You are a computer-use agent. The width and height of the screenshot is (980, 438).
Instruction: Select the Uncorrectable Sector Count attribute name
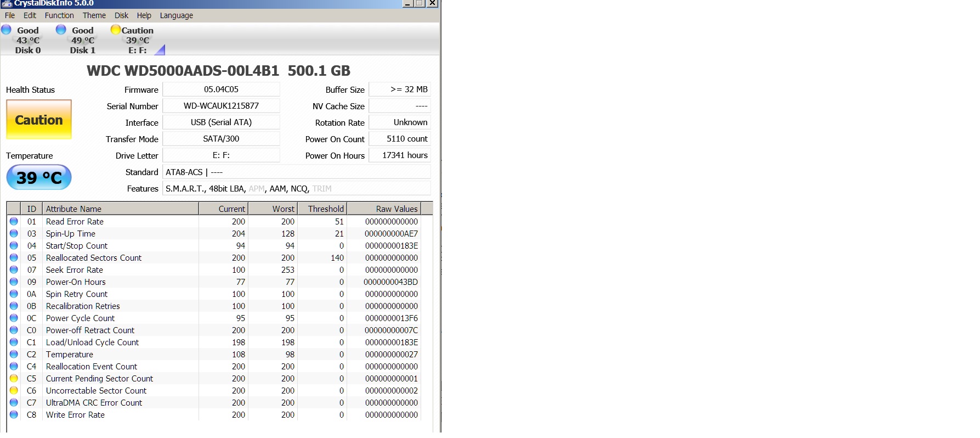(96, 391)
